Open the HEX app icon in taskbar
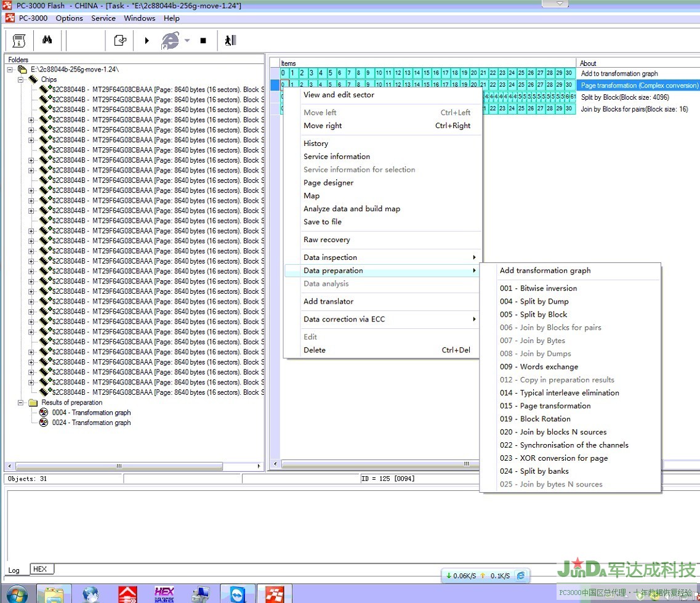 164,594
